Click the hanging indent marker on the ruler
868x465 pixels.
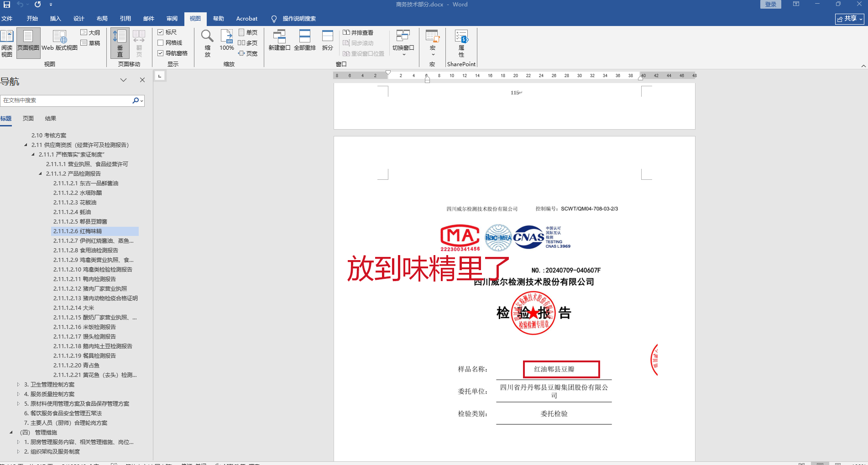pyautogui.click(x=427, y=77)
